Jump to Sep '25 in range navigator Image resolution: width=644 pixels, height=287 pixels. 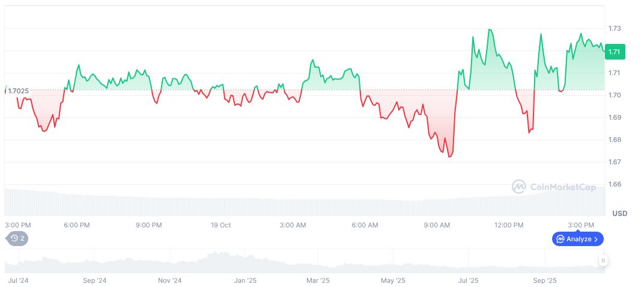[544, 280]
